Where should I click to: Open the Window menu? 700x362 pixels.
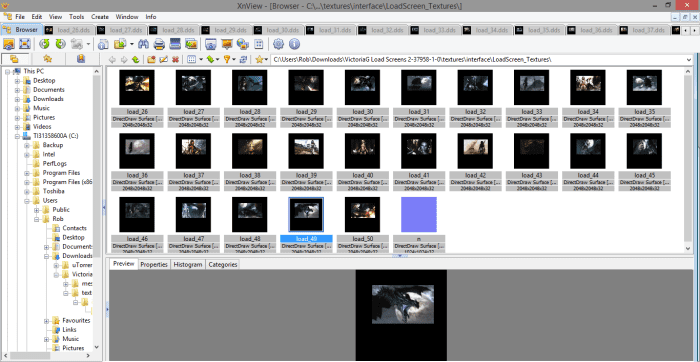point(127,17)
